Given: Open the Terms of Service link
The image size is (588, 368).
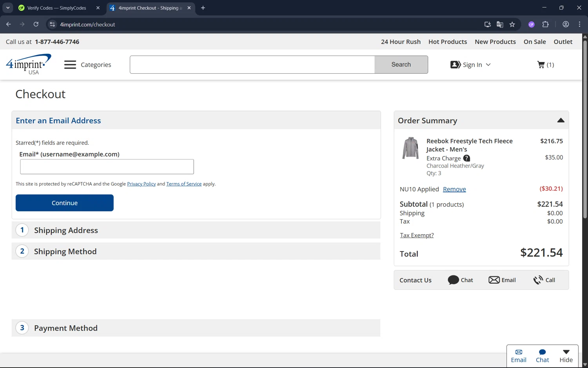Looking at the screenshot, I should [x=184, y=184].
